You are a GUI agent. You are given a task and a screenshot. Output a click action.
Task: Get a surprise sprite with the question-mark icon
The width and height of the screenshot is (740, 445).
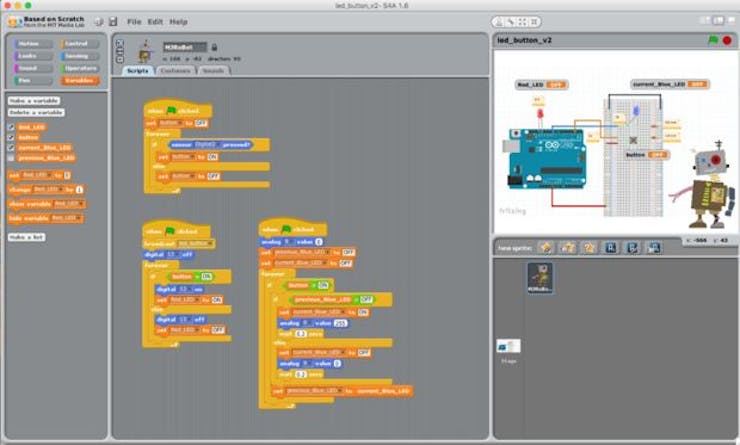pyautogui.click(x=589, y=248)
